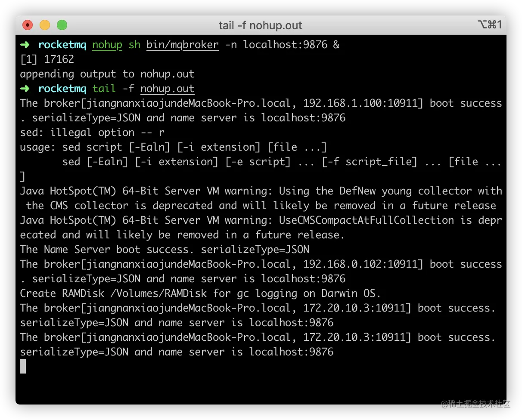The height and width of the screenshot is (420, 522).
Task: Click the 'DefNew young collector' warning line
Action: coord(261,191)
